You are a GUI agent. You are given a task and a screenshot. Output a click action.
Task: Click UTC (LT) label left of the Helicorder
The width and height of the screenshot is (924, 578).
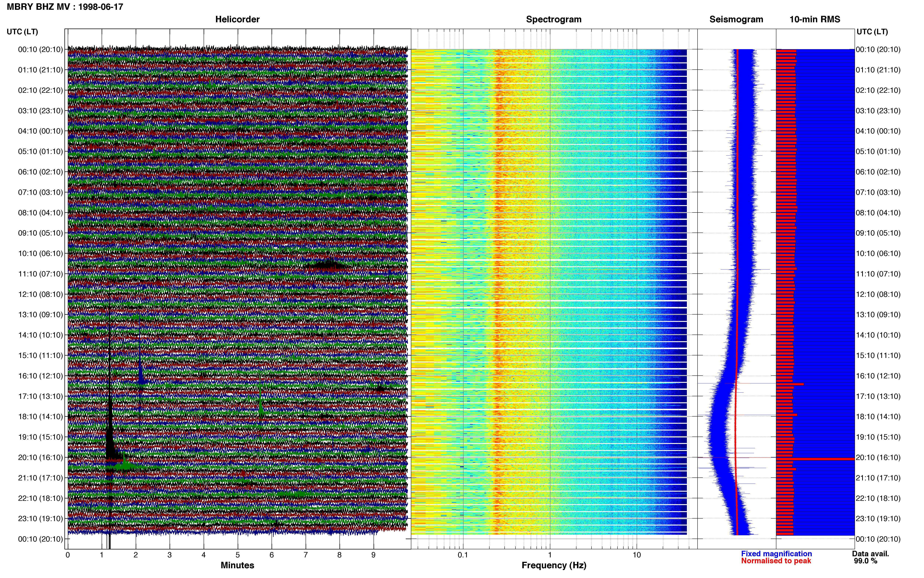coord(22,32)
